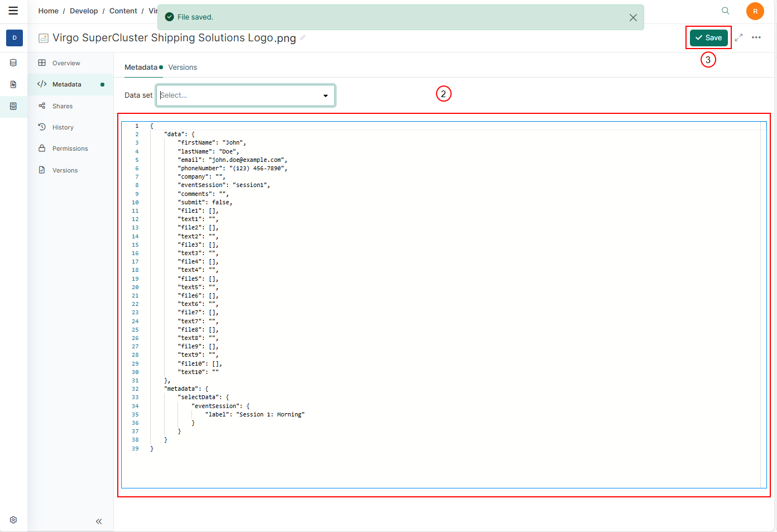The image size is (777, 532).
Task: Click the expand fullscreen arrows icon
Action: click(738, 37)
